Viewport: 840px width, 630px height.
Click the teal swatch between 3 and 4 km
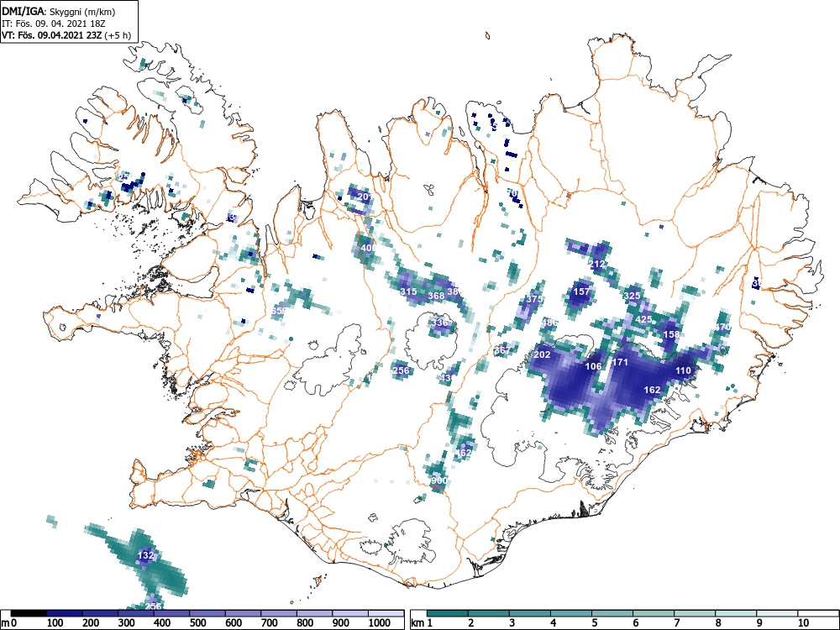(530, 613)
